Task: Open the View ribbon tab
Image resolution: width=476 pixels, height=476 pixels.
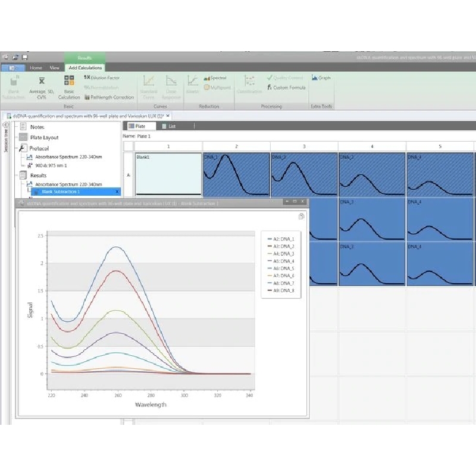Action: 54,68
